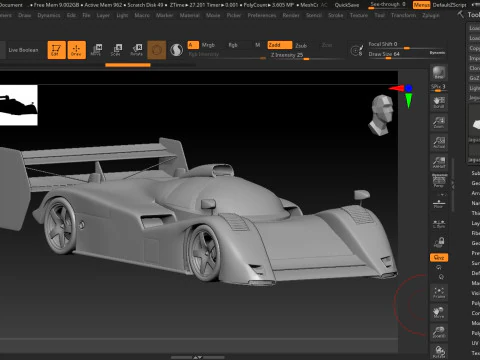Open the Dynamics menu
Image resolution: width=480 pixels, height=360 pixels.
(49, 15)
